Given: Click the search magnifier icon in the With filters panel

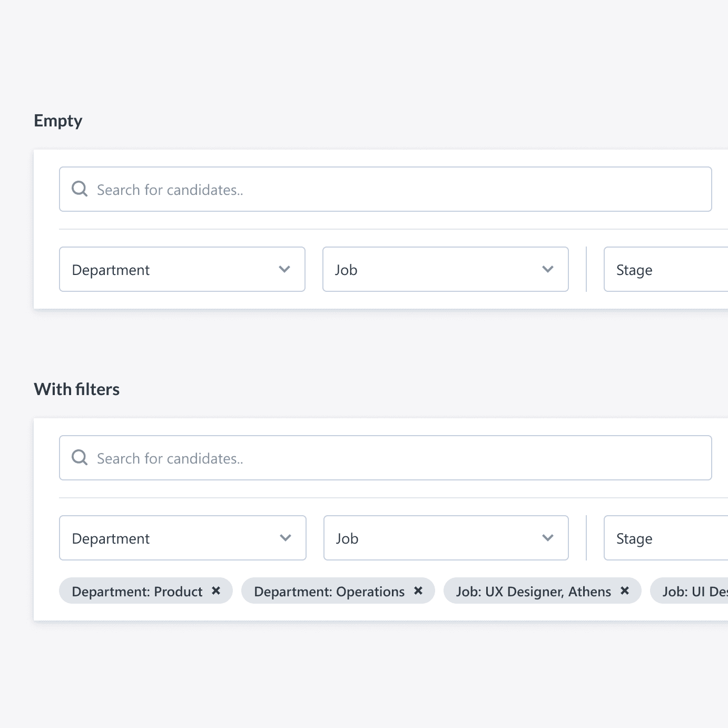Looking at the screenshot, I should coord(80,458).
